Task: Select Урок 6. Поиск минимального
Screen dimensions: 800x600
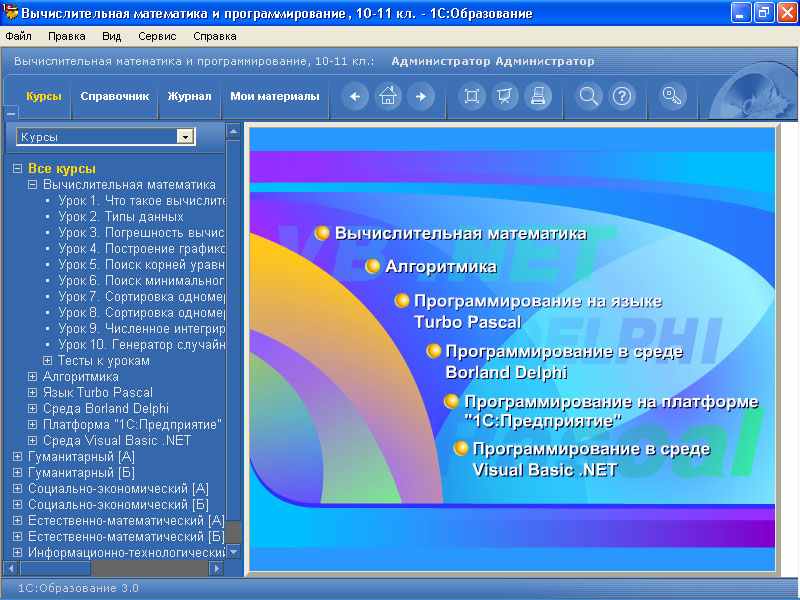Action: pyautogui.click(x=141, y=281)
